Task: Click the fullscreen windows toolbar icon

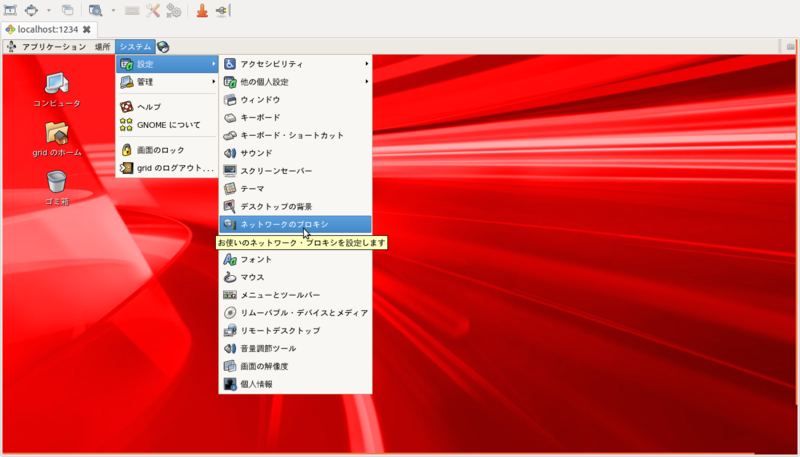Action: pos(67,10)
